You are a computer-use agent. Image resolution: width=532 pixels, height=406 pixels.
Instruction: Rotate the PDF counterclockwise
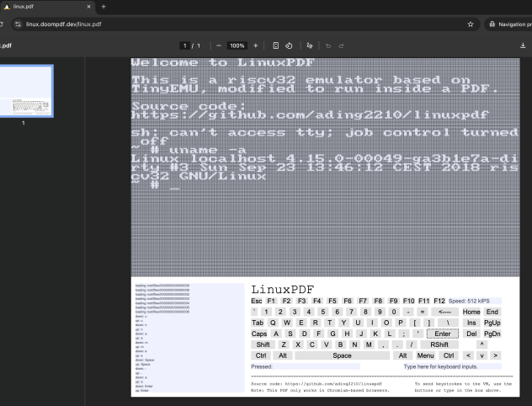point(289,45)
